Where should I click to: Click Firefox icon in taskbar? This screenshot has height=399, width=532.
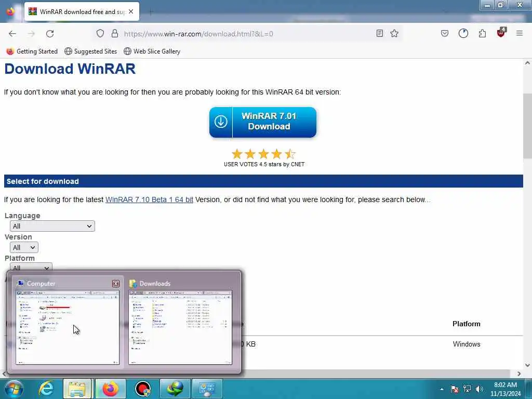pyautogui.click(x=110, y=389)
